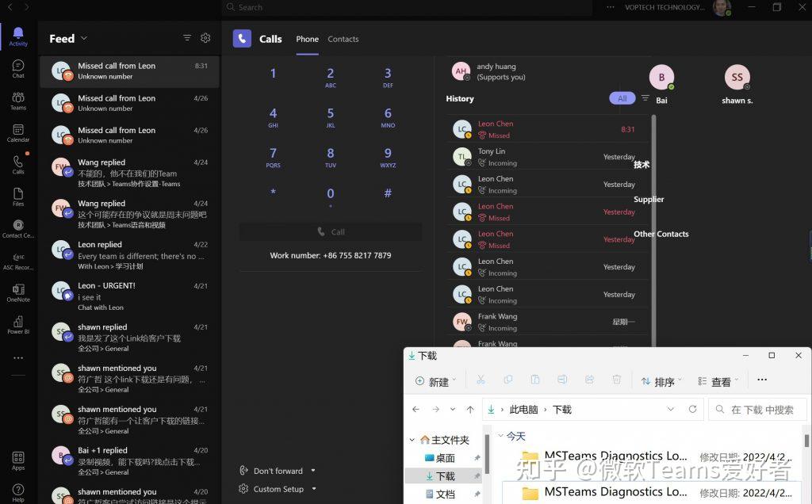This screenshot has height=504, width=812.
Task: Select the Tony Lin incoming call entry
Action: click(x=548, y=156)
